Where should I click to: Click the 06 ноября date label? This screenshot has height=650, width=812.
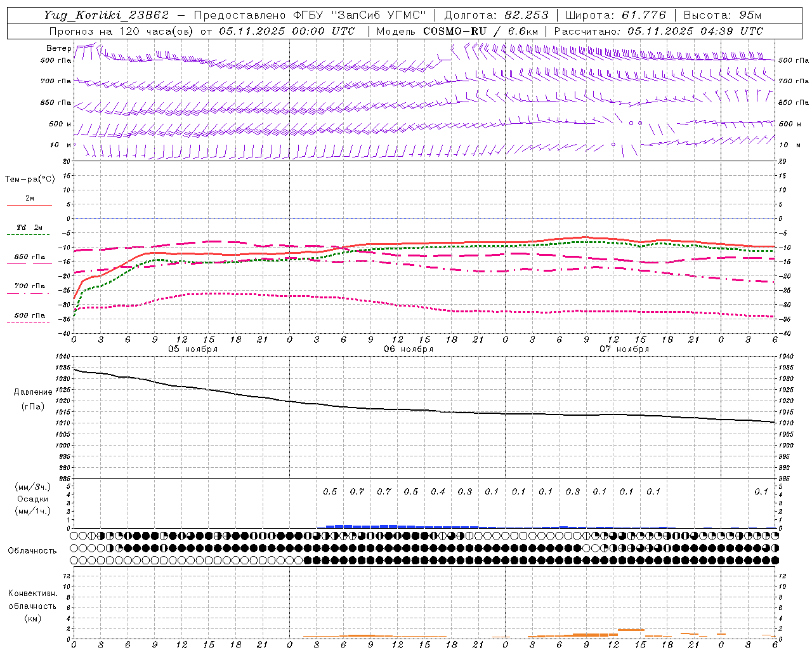point(409,349)
